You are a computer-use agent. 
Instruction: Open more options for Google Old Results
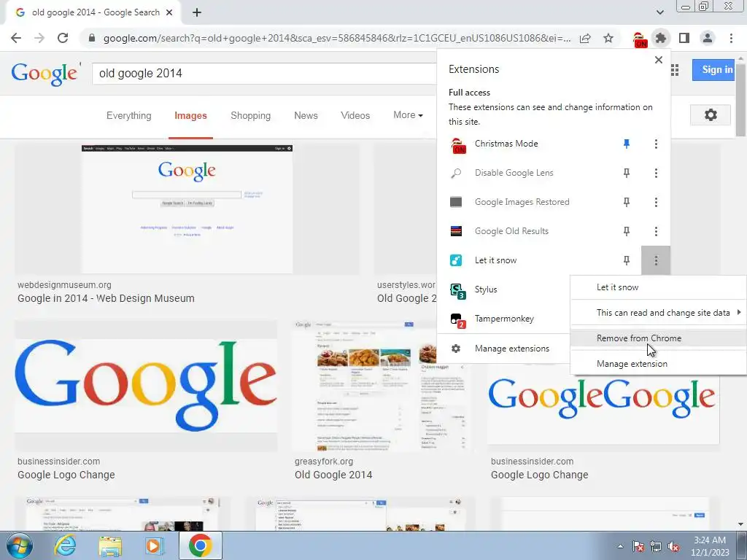[x=656, y=231]
